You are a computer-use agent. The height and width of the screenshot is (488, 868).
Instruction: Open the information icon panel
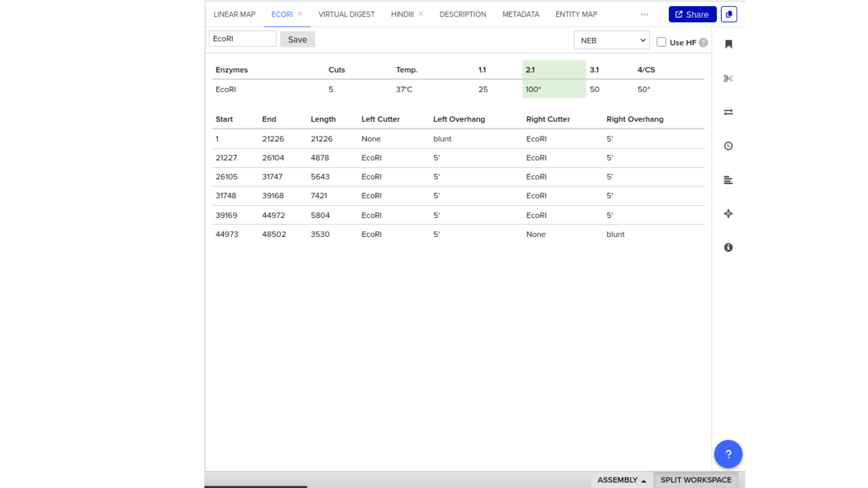[728, 247]
